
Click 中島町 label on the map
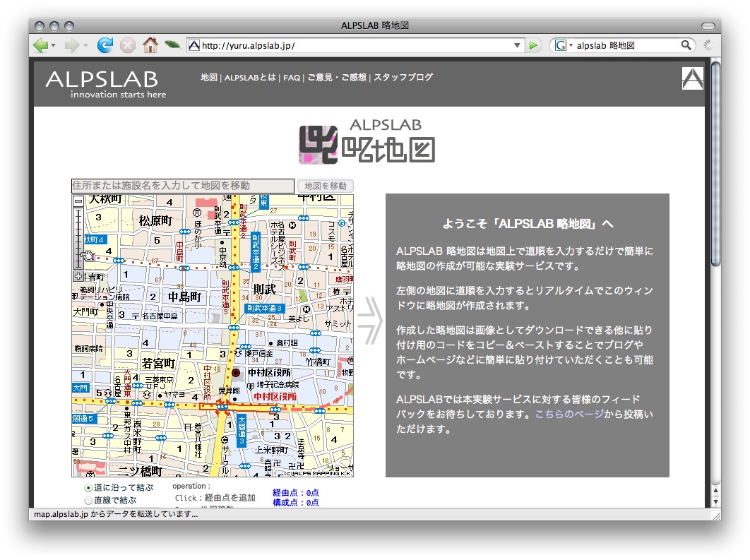184,297
